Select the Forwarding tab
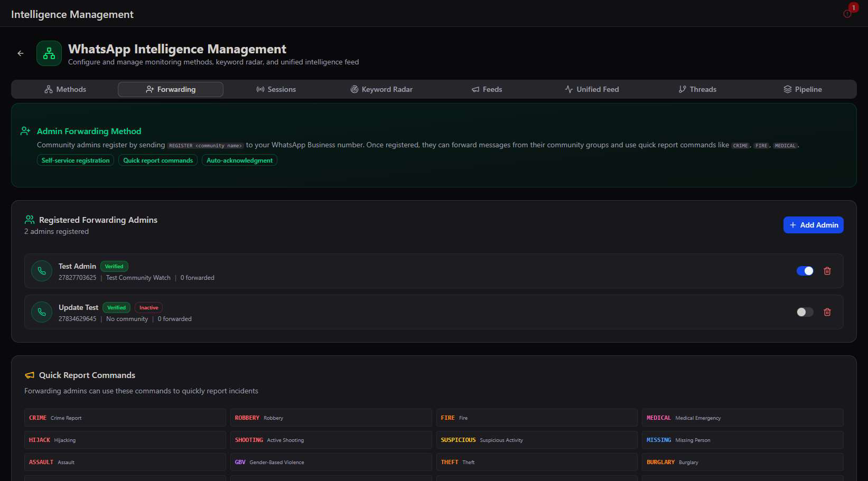The height and width of the screenshot is (481, 868). click(171, 89)
